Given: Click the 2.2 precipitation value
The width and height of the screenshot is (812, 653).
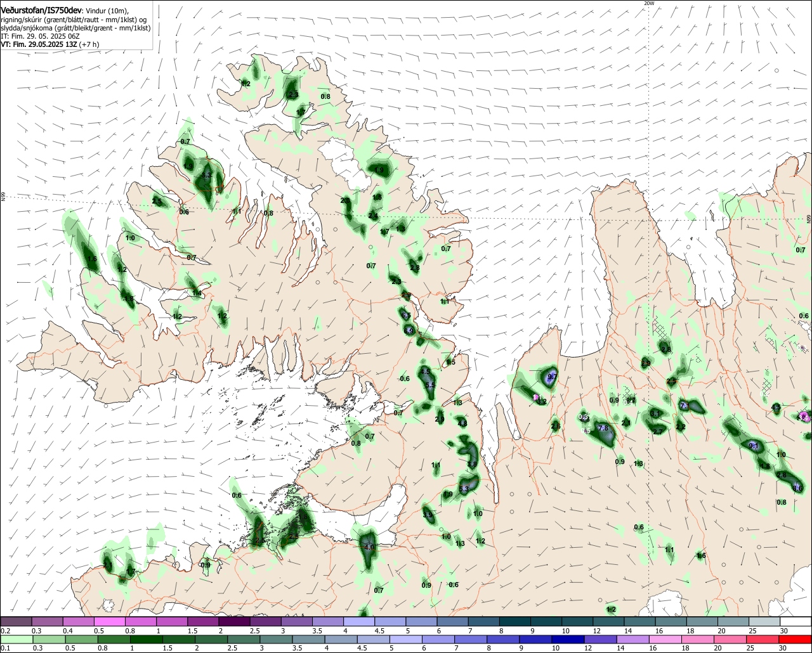Looking at the screenshot, I should click(681, 427).
